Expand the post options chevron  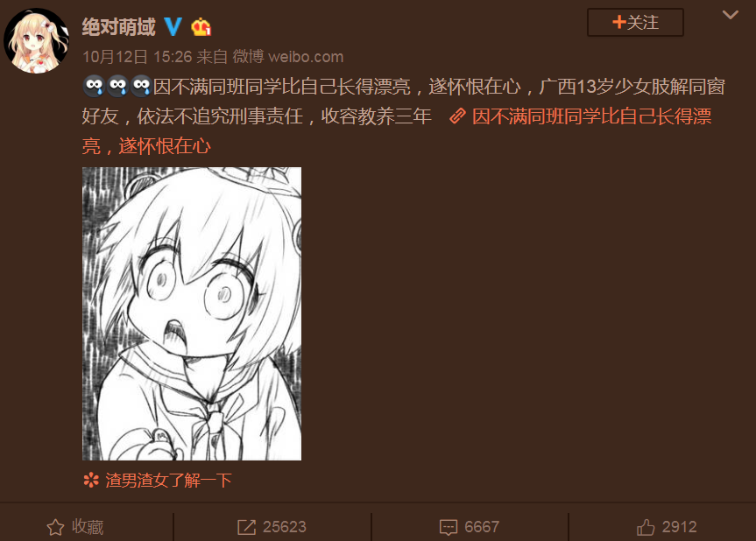pos(730,15)
